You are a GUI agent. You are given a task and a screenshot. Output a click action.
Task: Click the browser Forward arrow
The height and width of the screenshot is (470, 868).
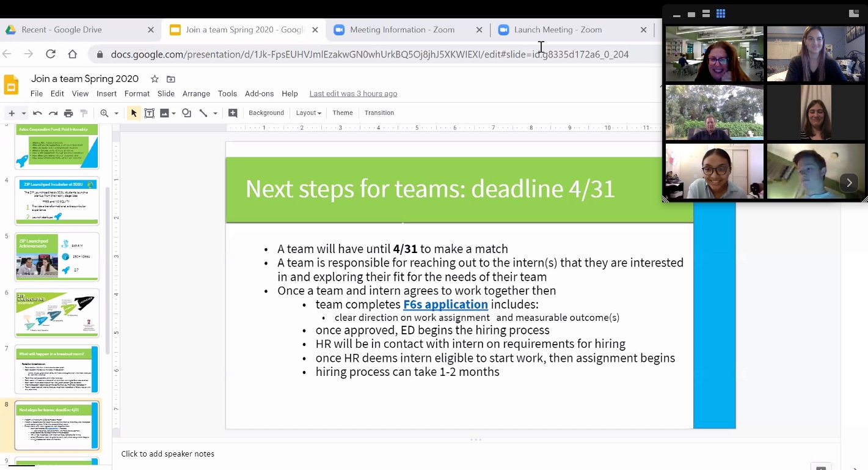(x=29, y=54)
